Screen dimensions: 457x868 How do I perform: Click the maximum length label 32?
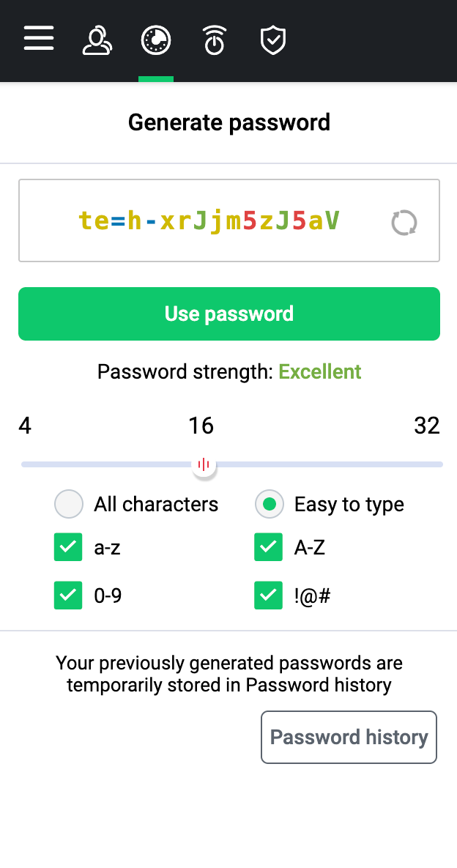point(426,426)
